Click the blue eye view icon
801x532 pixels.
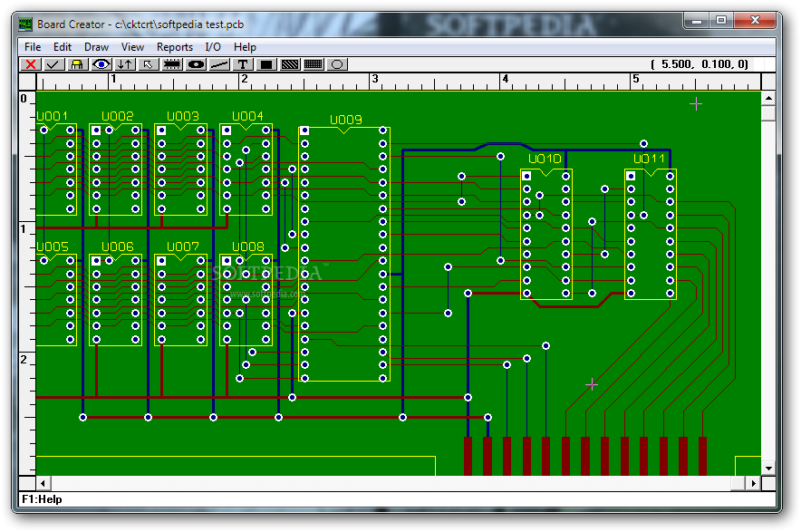pos(101,64)
